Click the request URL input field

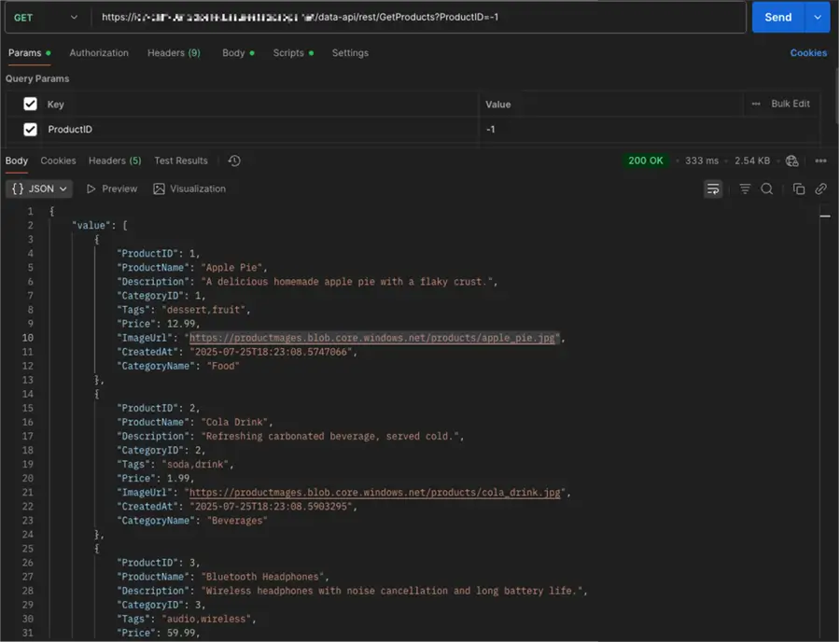pyautogui.click(x=420, y=17)
